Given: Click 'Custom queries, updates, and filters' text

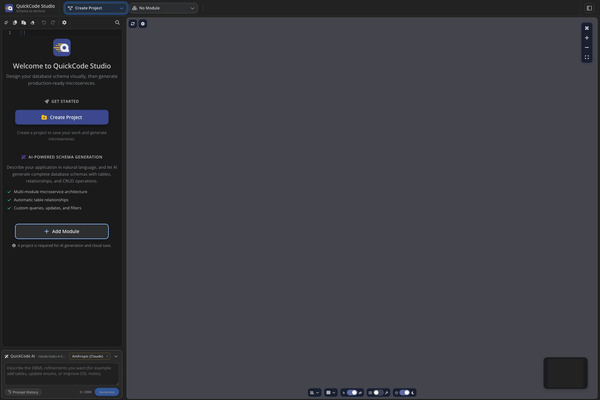Looking at the screenshot, I should click(x=47, y=208).
